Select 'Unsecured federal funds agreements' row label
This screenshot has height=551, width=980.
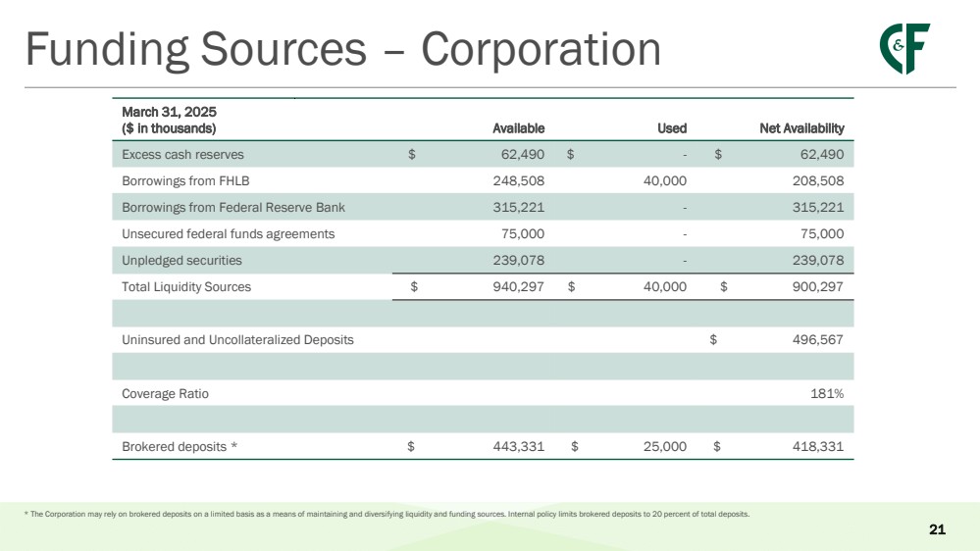(229, 234)
